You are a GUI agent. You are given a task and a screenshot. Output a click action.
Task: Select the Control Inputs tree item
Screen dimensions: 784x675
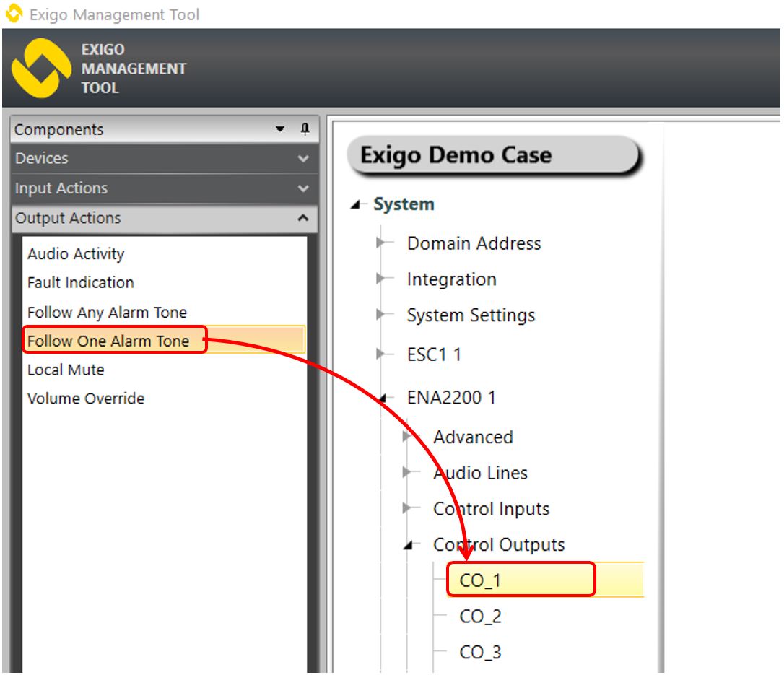click(x=492, y=509)
